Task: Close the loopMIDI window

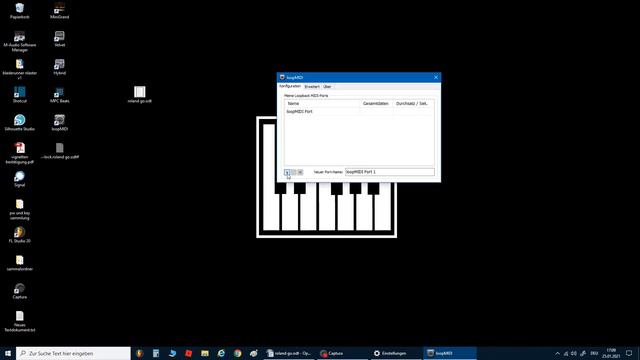Action: click(436, 77)
